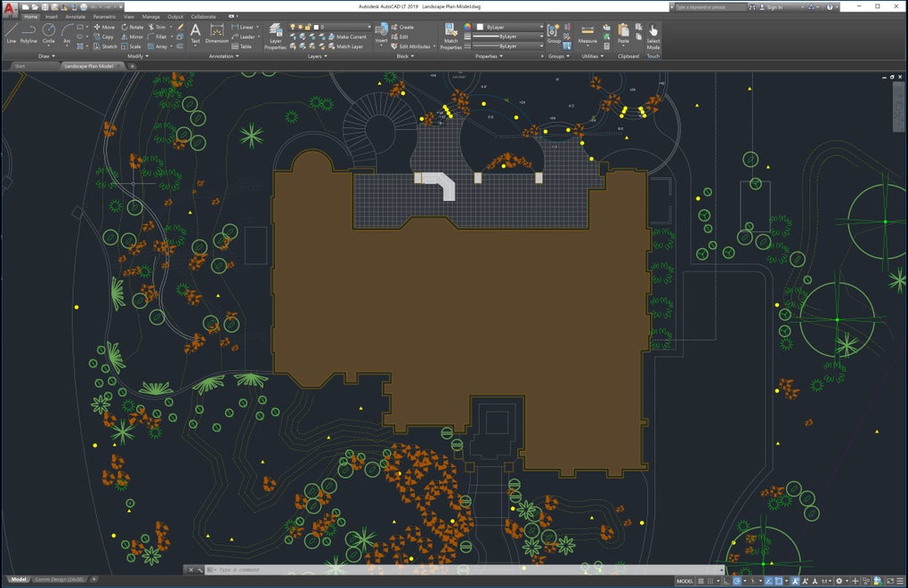This screenshot has height=588, width=908.
Task: Activate the Mirror command
Action: 132,36
